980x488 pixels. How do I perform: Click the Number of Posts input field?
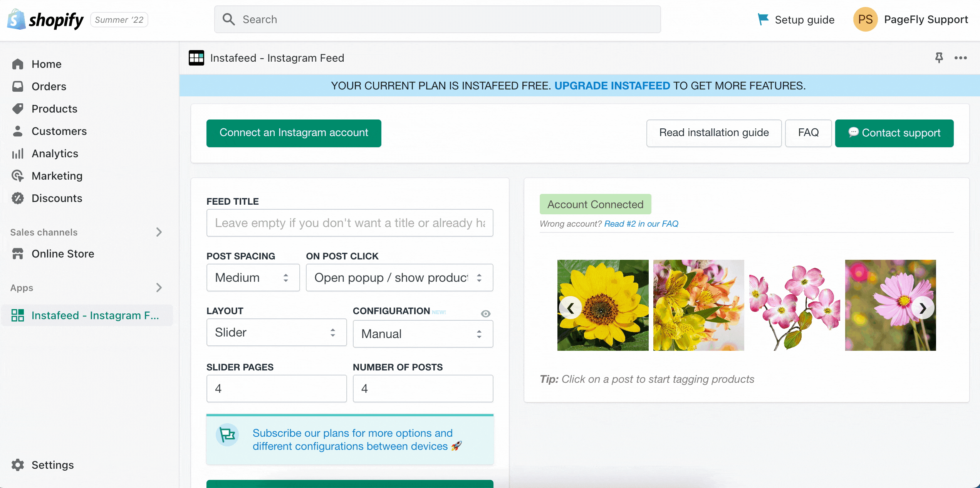tap(423, 389)
